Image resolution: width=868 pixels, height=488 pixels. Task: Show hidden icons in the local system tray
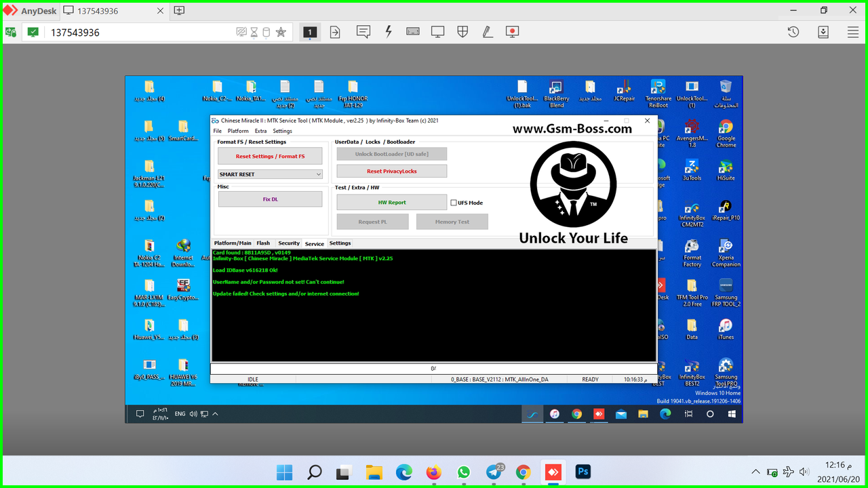(755, 472)
